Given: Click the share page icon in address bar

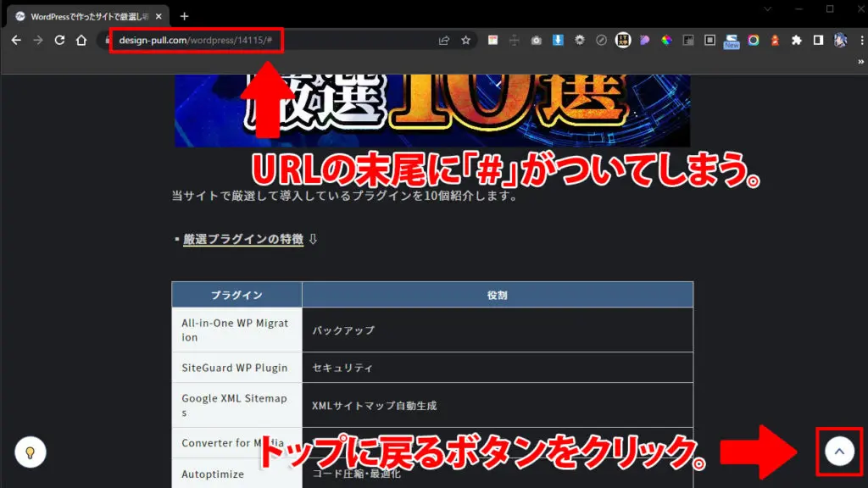Looking at the screenshot, I should coord(444,40).
